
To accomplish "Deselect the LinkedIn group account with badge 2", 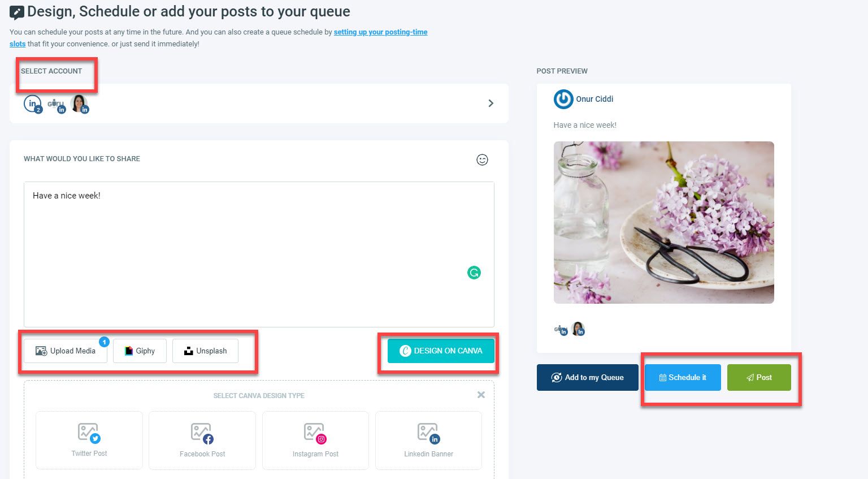I will tap(32, 103).
